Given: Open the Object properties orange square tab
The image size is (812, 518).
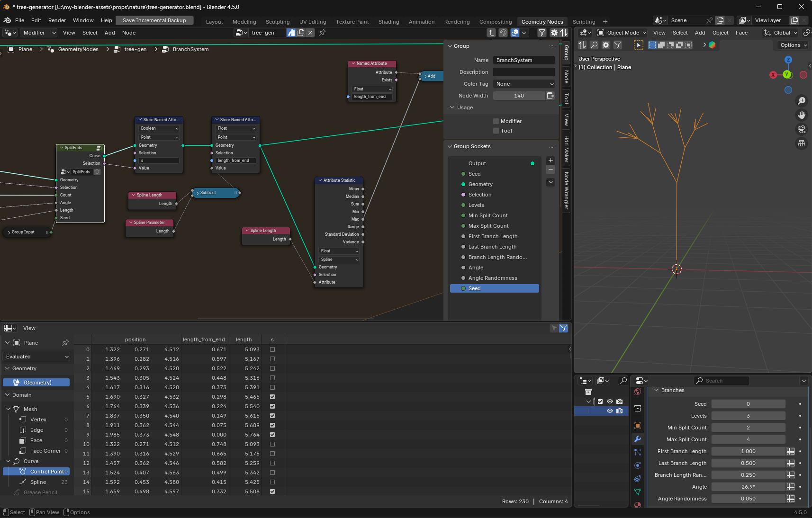Looking at the screenshot, I should tap(638, 426).
